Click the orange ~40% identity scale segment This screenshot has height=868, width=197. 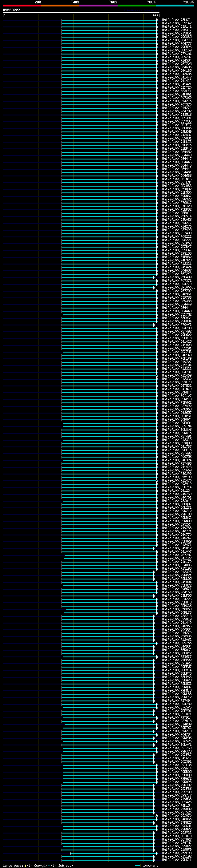tap(60, 6)
